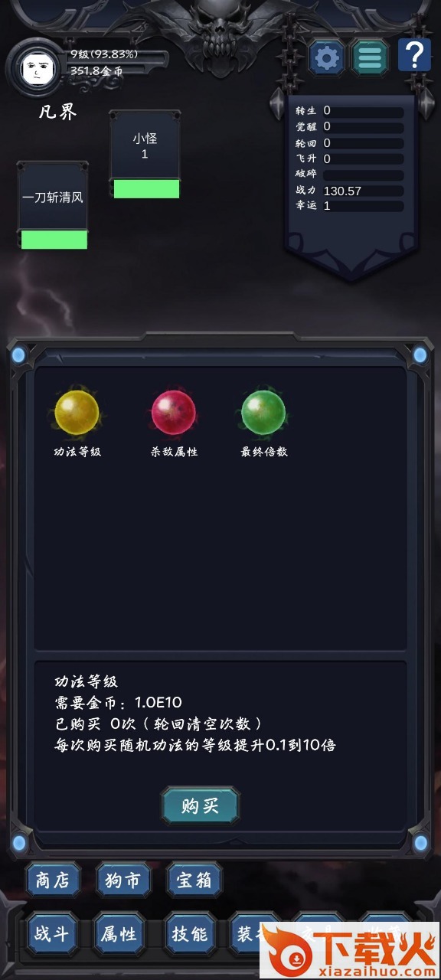Tap the 战力 130.57 stat row
This screenshot has height=980, width=441.
click(349, 191)
